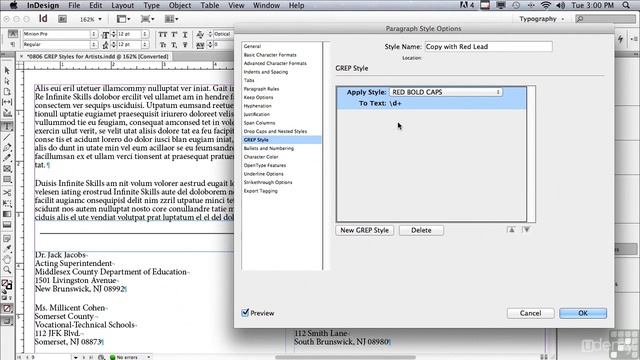The width and height of the screenshot is (640, 360).
Task: Select the Pen tool
Action: pos(7,147)
